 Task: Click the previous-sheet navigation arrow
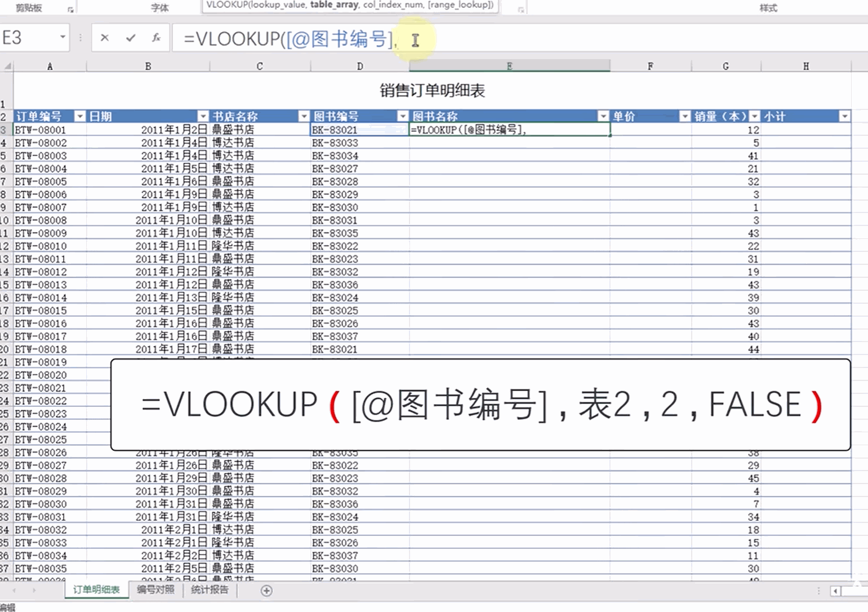click(15, 591)
